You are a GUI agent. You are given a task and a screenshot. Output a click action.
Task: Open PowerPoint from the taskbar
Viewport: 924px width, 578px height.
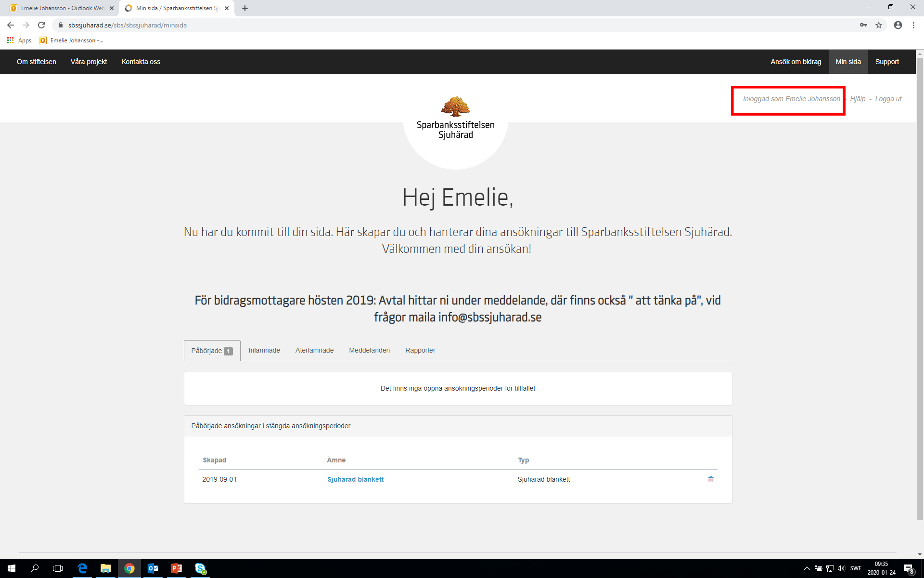click(x=177, y=568)
